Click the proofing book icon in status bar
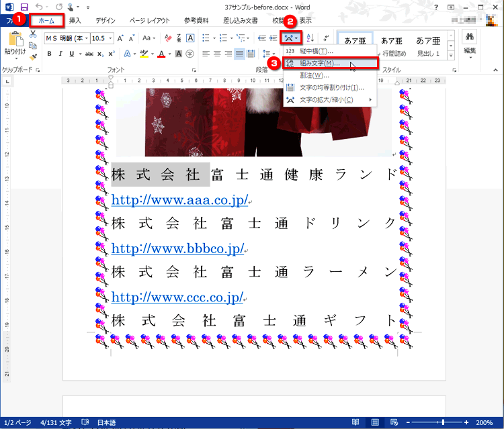This screenshot has width=504, height=429. pos(85,422)
